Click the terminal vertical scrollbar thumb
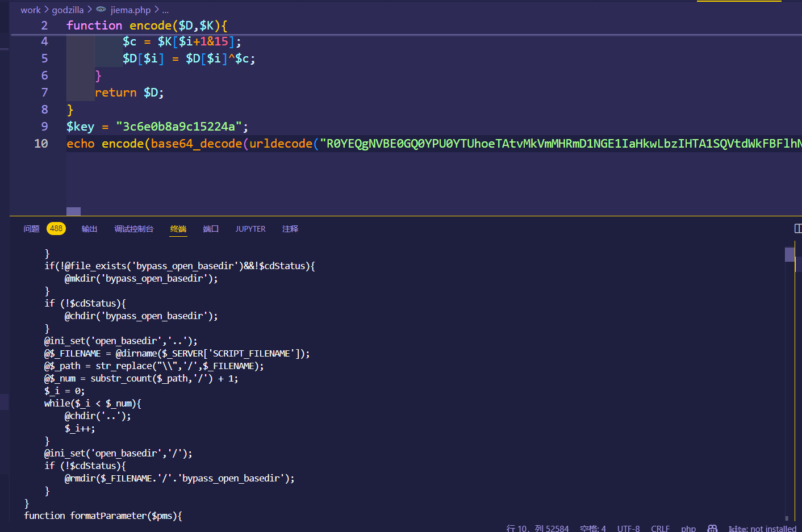The image size is (802, 532). (x=790, y=254)
